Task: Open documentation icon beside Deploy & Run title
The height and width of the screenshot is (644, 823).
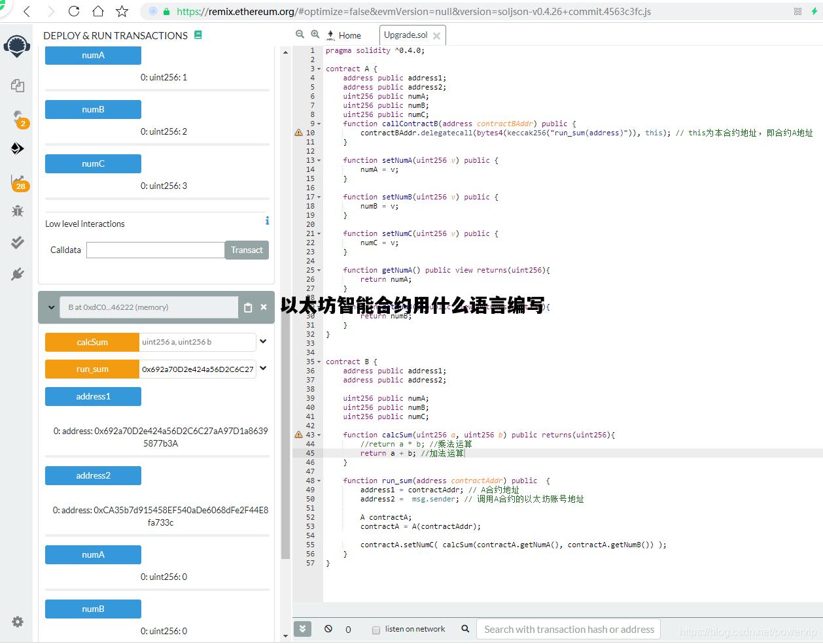Action: click(x=198, y=35)
